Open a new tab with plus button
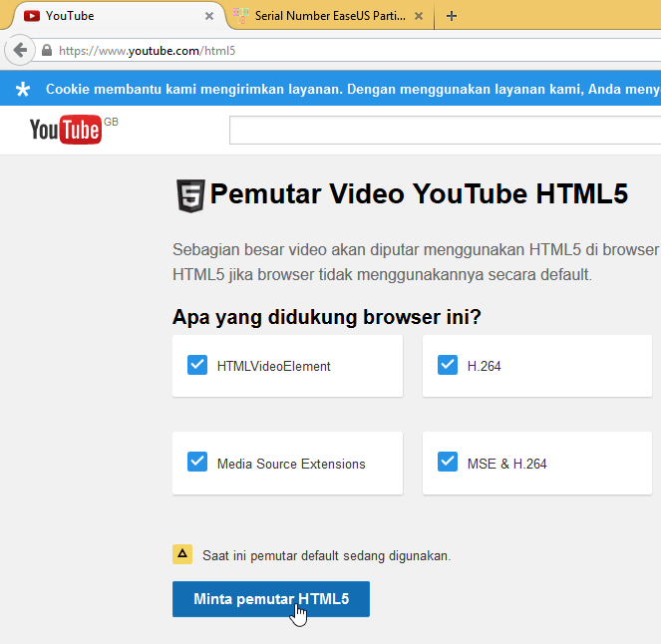The height and width of the screenshot is (644, 661). 451,16
